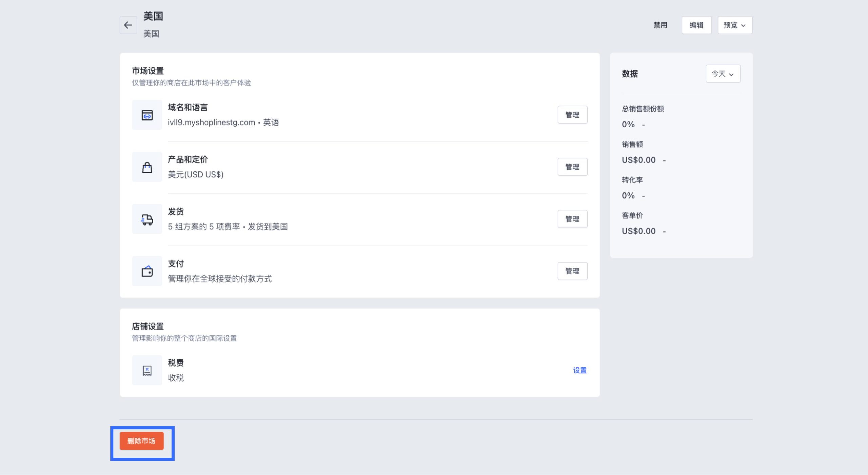The width and height of the screenshot is (868, 475).
Task: Click the 美国 page title
Action: (x=153, y=16)
